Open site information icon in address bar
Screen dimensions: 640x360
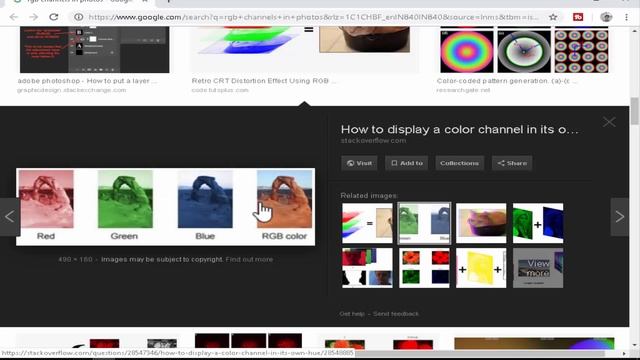pyautogui.click(x=78, y=17)
